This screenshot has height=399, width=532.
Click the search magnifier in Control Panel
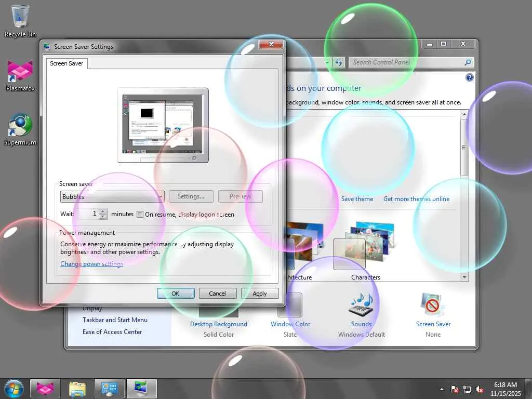(x=468, y=62)
